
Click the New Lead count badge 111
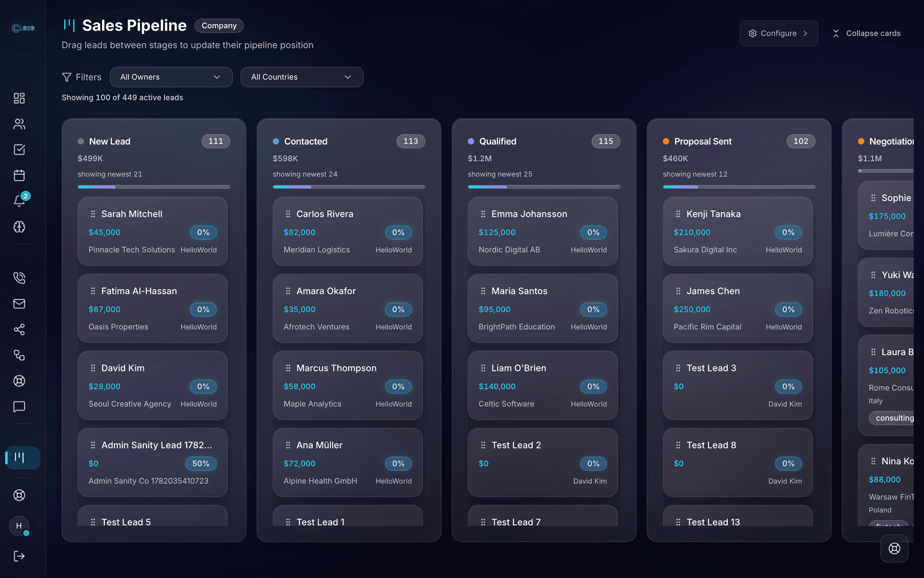pyautogui.click(x=216, y=141)
